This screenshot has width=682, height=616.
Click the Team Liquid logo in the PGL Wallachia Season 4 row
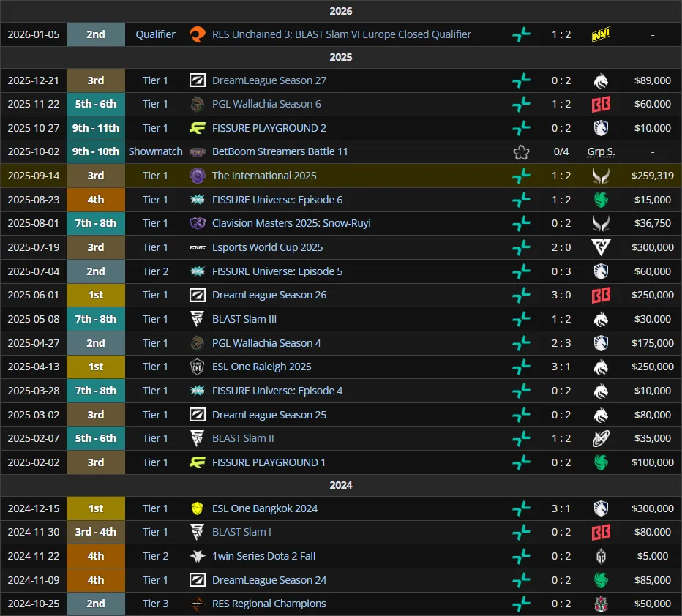click(x=601, y=343)
